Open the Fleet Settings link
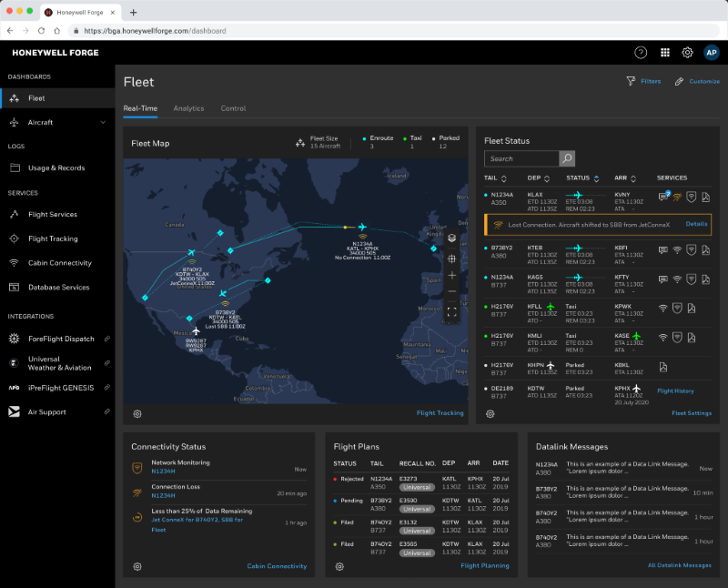Image resolution: width=728 pixels, height=588 pixels. pos(692,413)
